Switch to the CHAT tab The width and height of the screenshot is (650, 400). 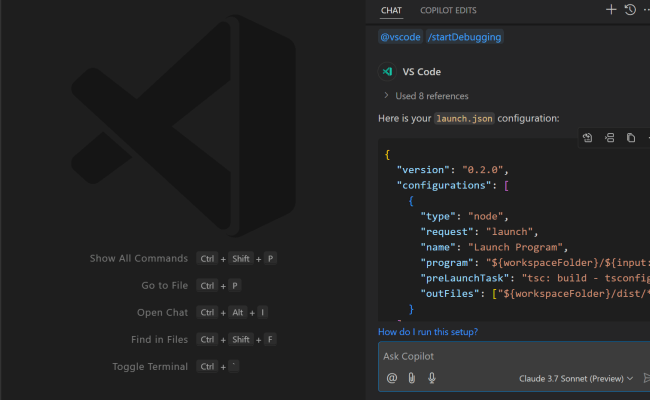[x=391, y=10]
